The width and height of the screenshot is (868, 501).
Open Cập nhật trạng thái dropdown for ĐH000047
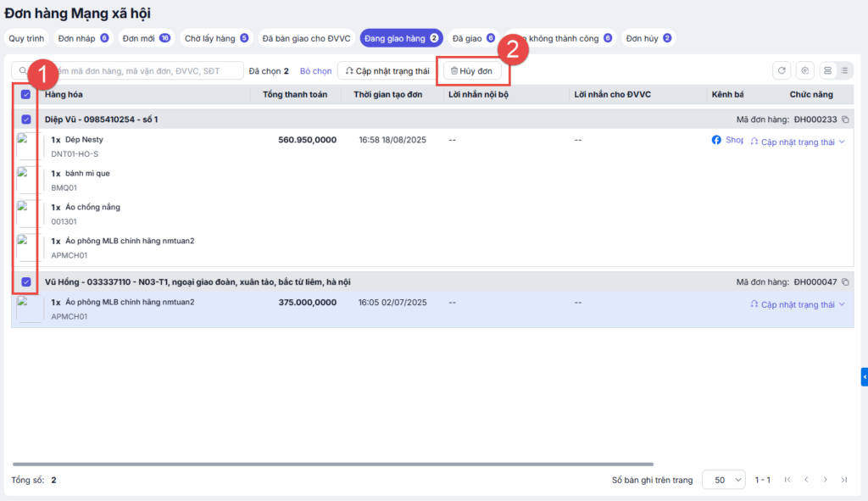[x=798, y=305]
